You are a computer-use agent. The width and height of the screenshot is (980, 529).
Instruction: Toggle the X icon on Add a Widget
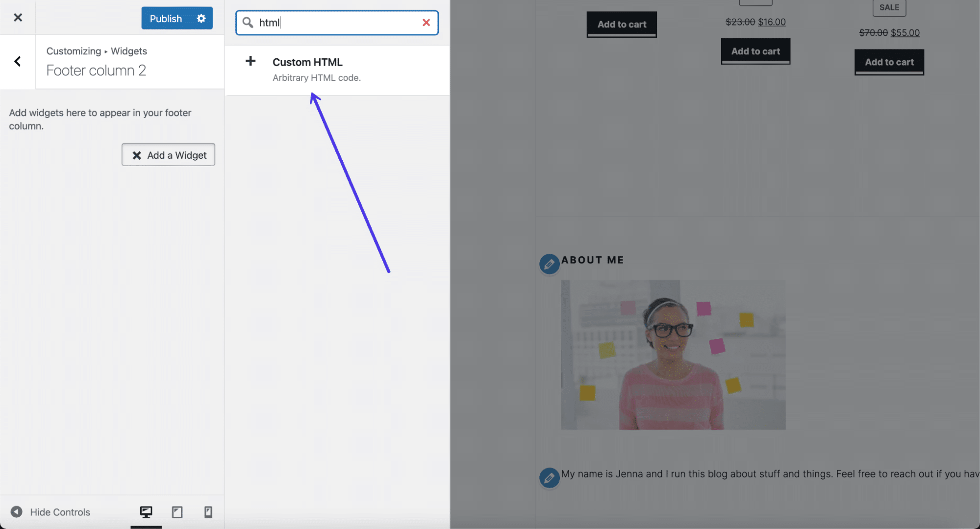(x=136, y=154)
